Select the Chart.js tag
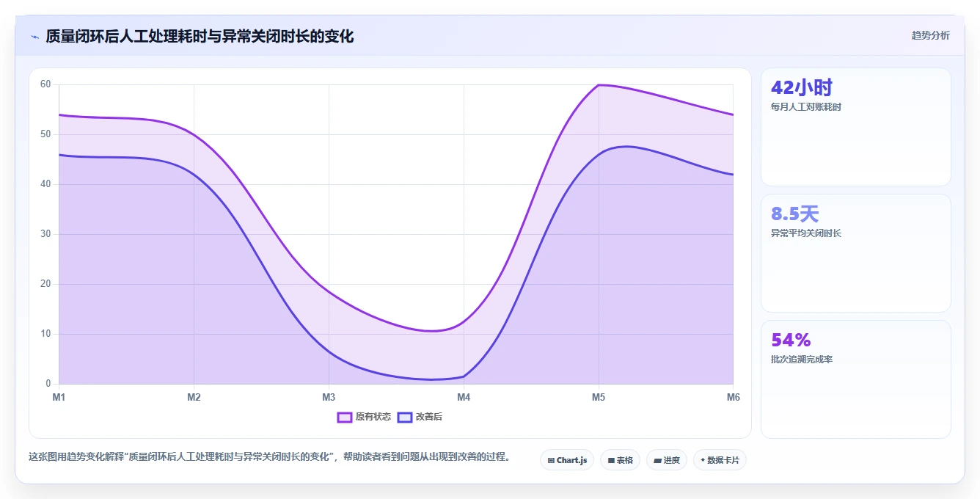This screenshot has width=980, height=499. pyautogui.click(x=567, y=460)
